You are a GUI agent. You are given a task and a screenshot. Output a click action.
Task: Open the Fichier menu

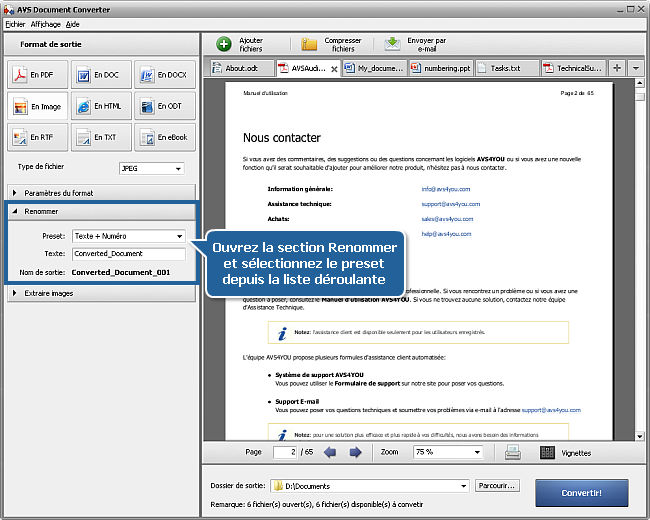tap(15, 24)
